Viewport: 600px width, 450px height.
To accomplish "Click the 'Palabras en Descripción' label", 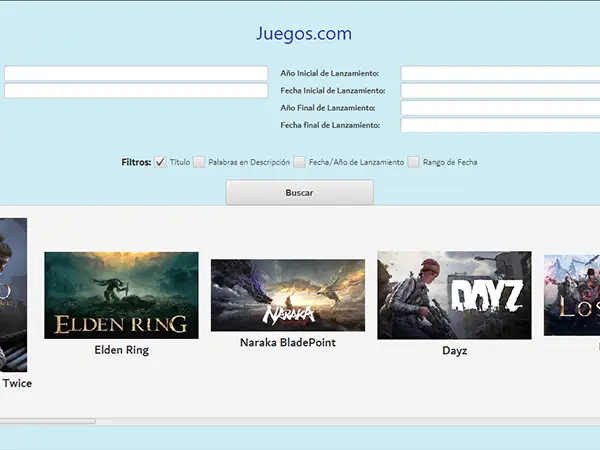I will (249, 162).
